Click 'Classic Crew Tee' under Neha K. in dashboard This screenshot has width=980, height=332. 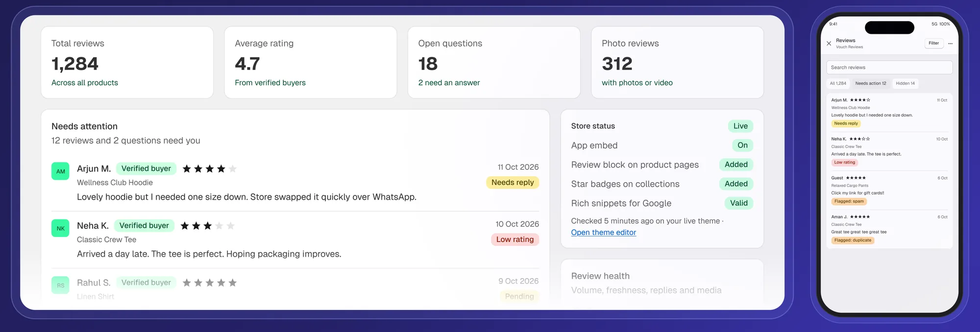106,239
